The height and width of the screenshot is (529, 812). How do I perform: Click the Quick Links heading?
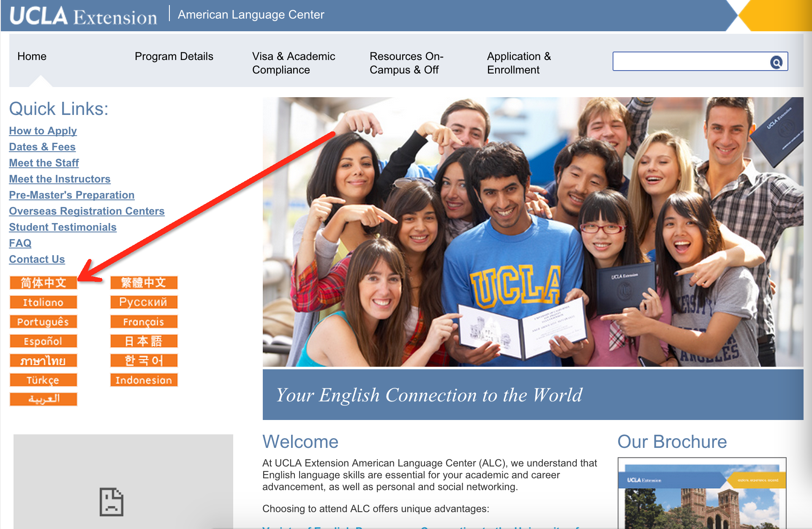point(59,109)
